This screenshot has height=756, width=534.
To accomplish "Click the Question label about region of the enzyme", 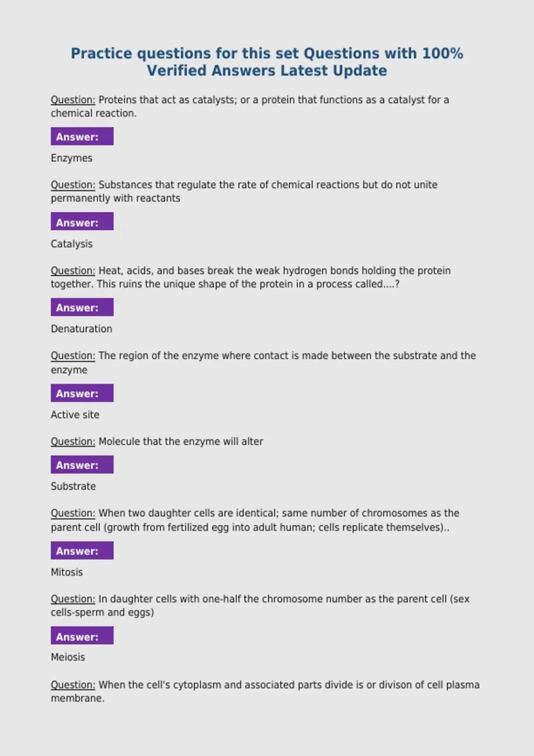I will [x=73, y=356].
